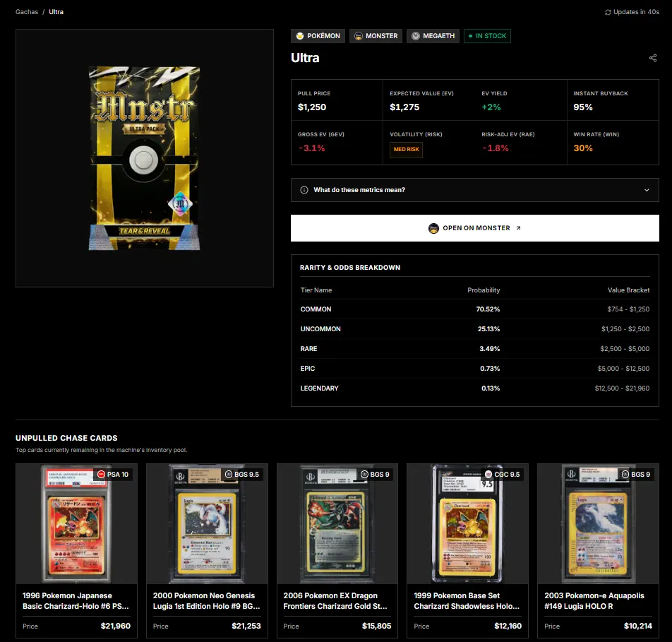The image size is (672, 642).
Task: Click the Gross EV -3.1% value
Action: click(x=311, y=148)
